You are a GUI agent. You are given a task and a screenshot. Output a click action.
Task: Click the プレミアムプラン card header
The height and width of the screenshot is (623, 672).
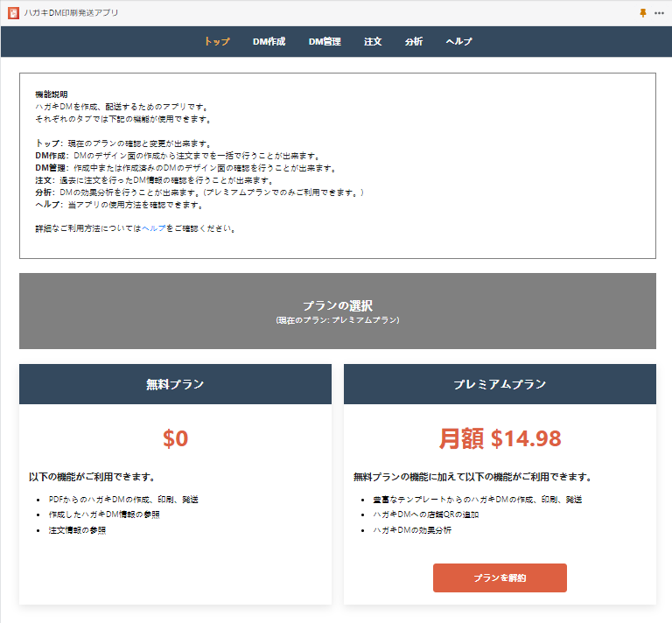[500, 384]
